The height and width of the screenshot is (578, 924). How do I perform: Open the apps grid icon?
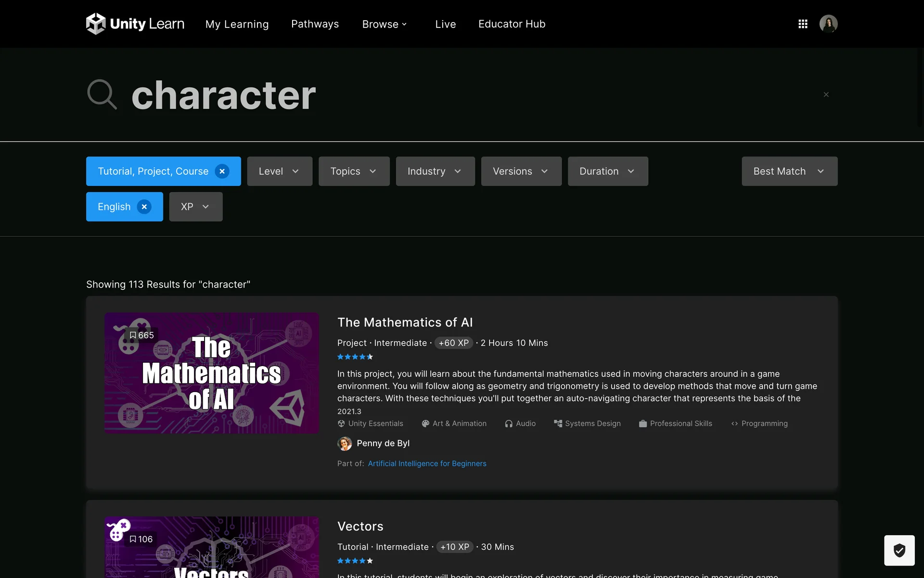[x=803, y=24]
